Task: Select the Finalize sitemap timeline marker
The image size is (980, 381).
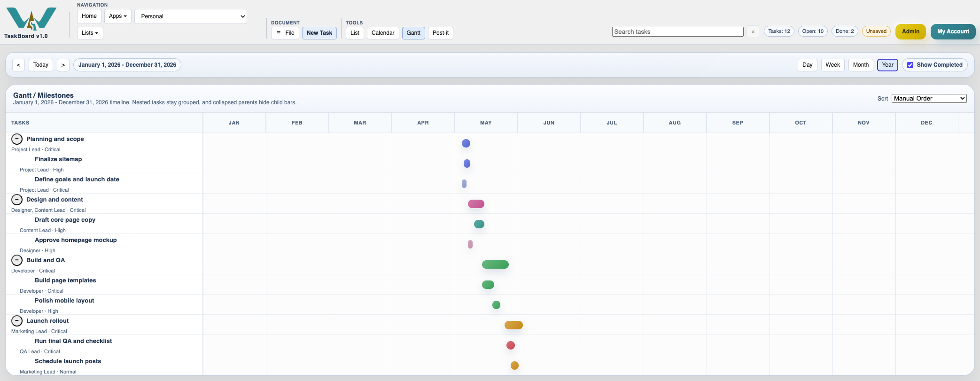Action: (x=467, y=163)
